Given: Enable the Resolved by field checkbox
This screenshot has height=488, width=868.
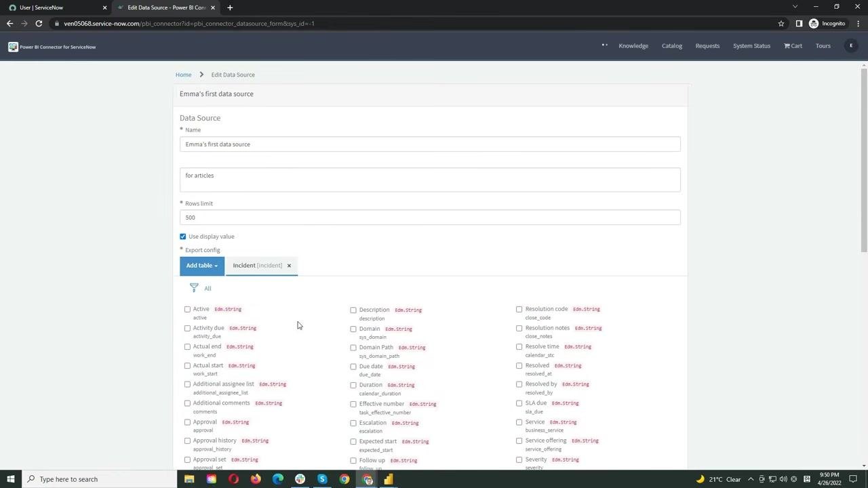Looking at the screenshot, I should [519, 384].
